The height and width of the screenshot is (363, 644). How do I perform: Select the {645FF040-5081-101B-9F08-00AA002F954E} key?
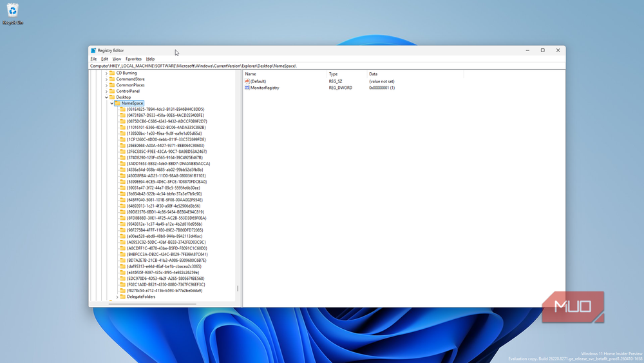(x=165, y=200)
